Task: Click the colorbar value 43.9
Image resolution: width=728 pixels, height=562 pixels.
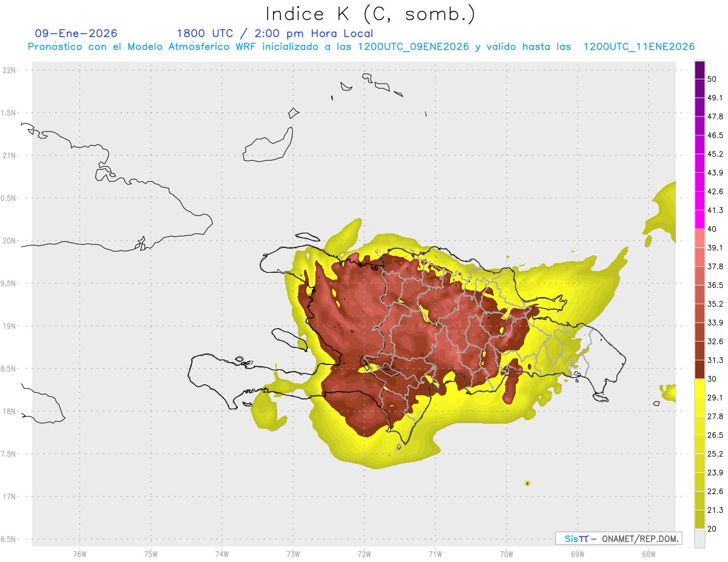Action: pyautogui.click(x=715, y=173)
